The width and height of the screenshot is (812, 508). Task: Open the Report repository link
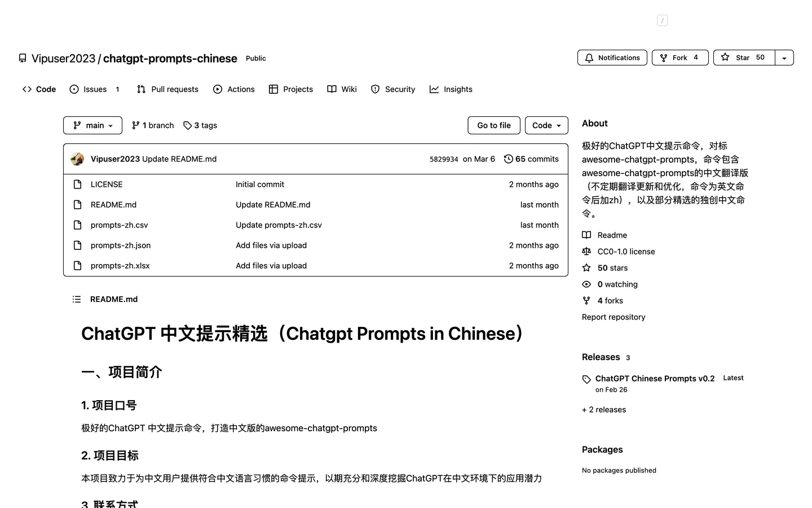(x=614, y=317)
